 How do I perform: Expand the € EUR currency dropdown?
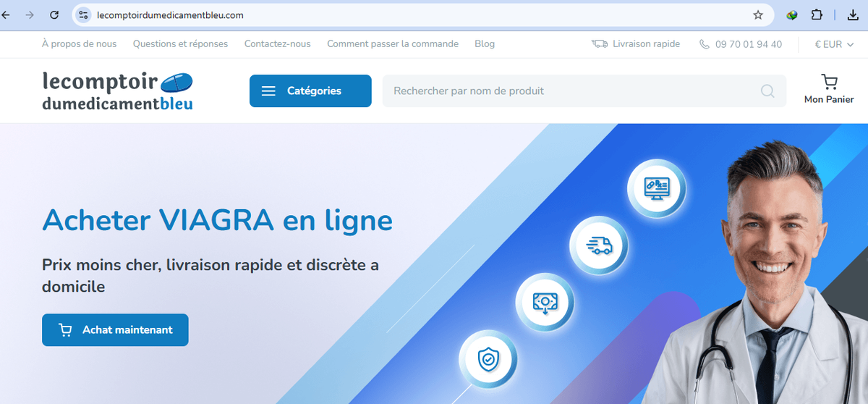834,44
